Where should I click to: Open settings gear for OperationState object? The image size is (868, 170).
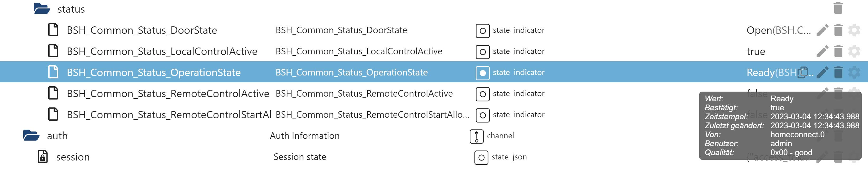854,72
